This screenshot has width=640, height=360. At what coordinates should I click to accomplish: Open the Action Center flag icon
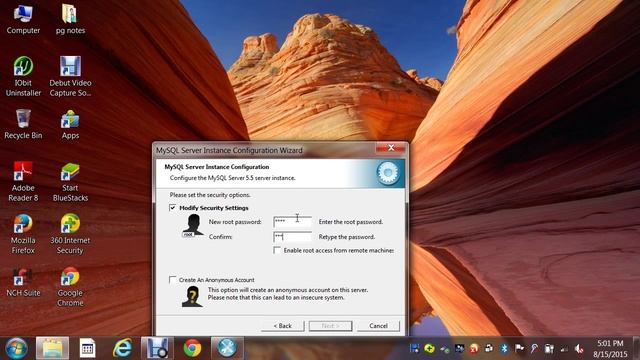[x=519, y=348]
